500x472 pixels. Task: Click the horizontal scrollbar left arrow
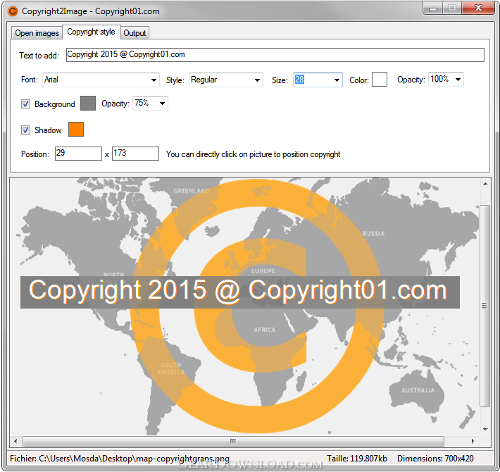point(16,441)
